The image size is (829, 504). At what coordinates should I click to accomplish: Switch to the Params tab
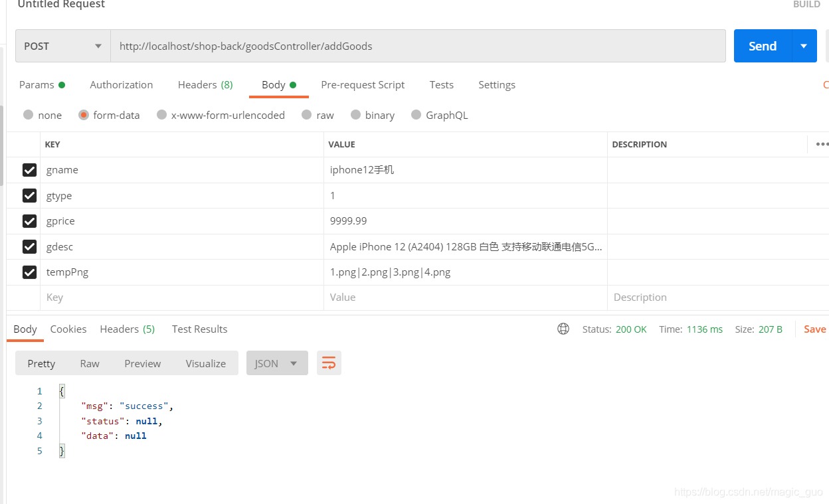42,84
